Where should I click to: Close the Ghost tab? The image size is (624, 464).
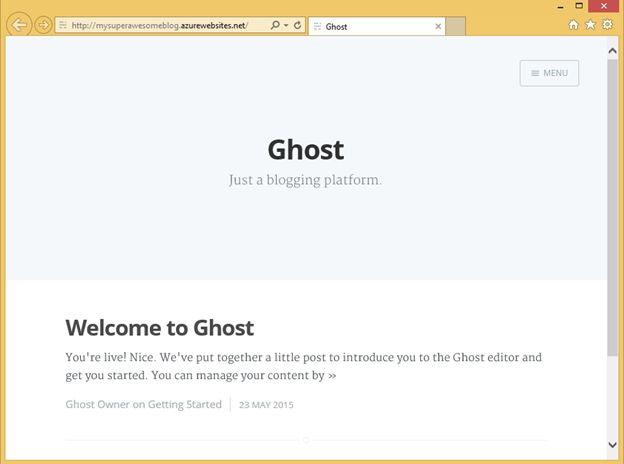(x=438, y=26)
